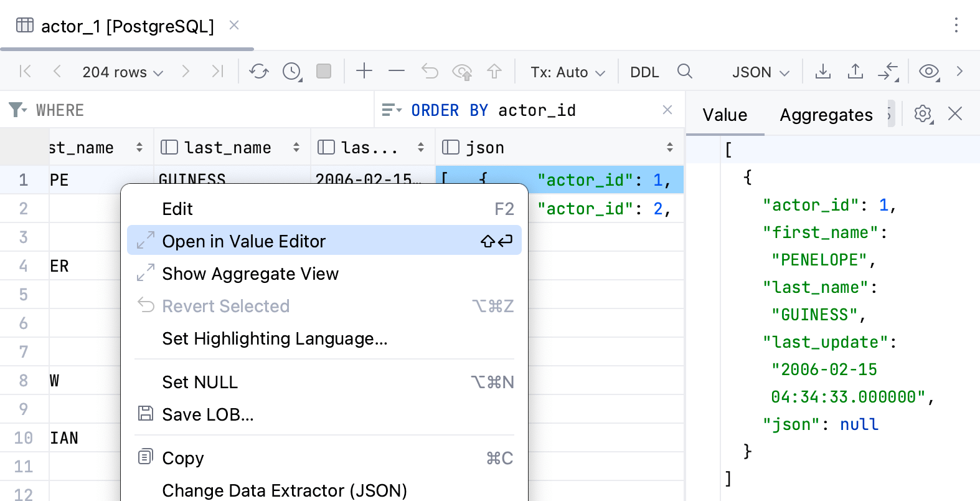Add a new row with plus icon
The height and width of the screenshot is (501, 980).
364,72
